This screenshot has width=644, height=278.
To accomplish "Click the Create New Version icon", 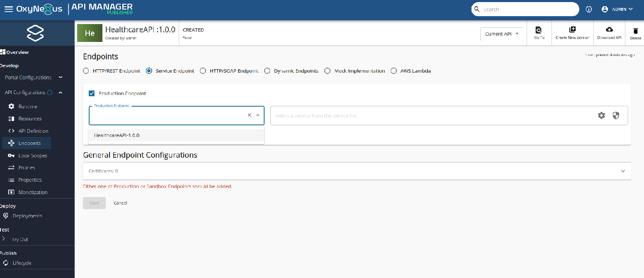I will [x=572, y=29].
